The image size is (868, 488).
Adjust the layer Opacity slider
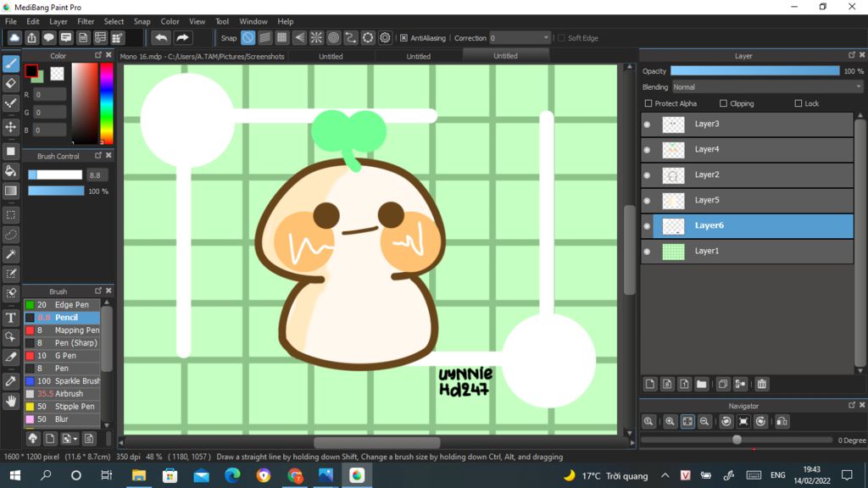click(x=754, y=71)
